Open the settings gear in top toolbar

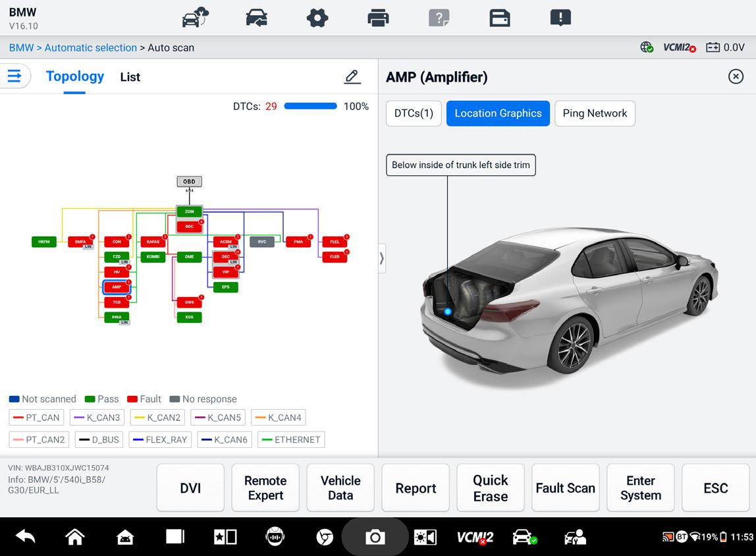(x=317, y=18)
